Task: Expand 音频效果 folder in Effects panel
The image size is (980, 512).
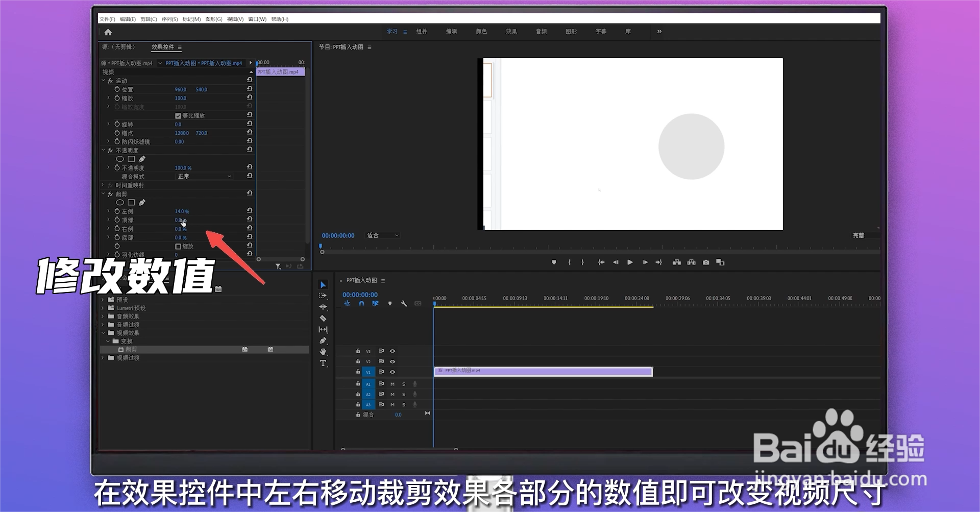Action: (103, 316)
